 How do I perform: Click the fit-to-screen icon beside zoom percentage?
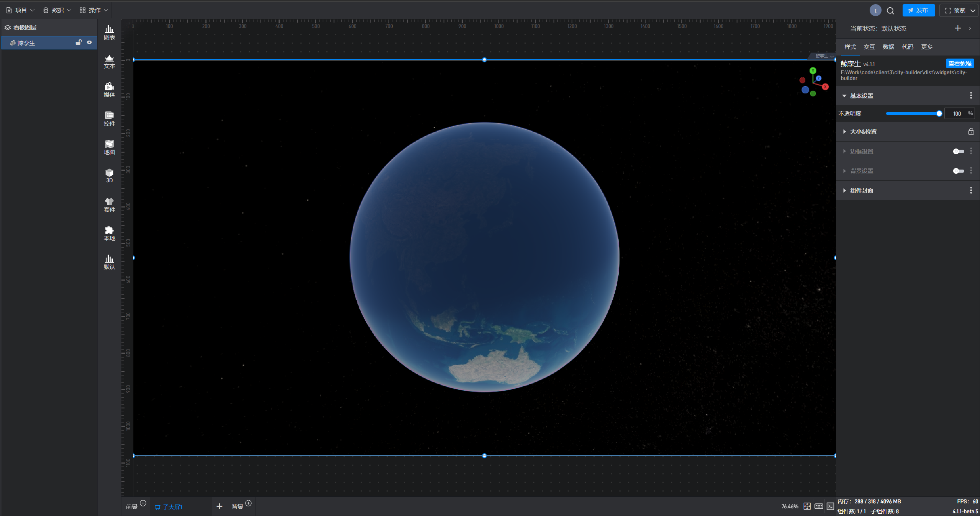pyautogui.click(x=807, y=506)
